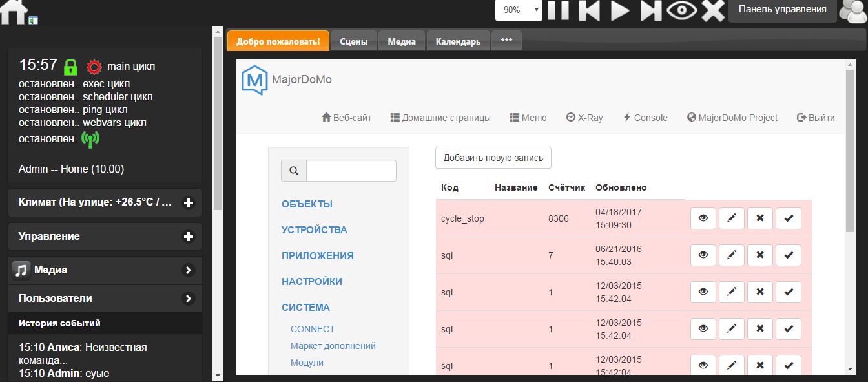Screen dimensions: 868x382
Task: Expand ПРИЛОЖЕНИЯ menu section
Action: pos(318,256)
